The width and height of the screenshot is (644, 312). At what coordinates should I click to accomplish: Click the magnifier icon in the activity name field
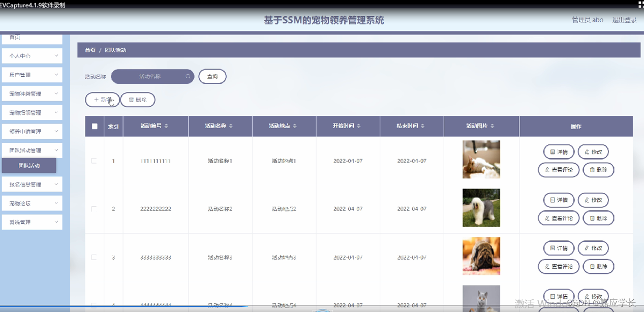point(187,76)
